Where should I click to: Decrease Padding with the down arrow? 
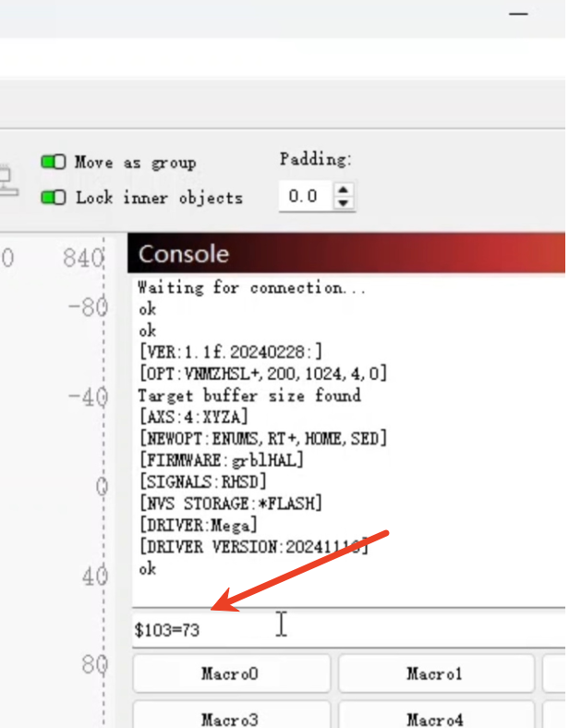[x=344, y=202]
